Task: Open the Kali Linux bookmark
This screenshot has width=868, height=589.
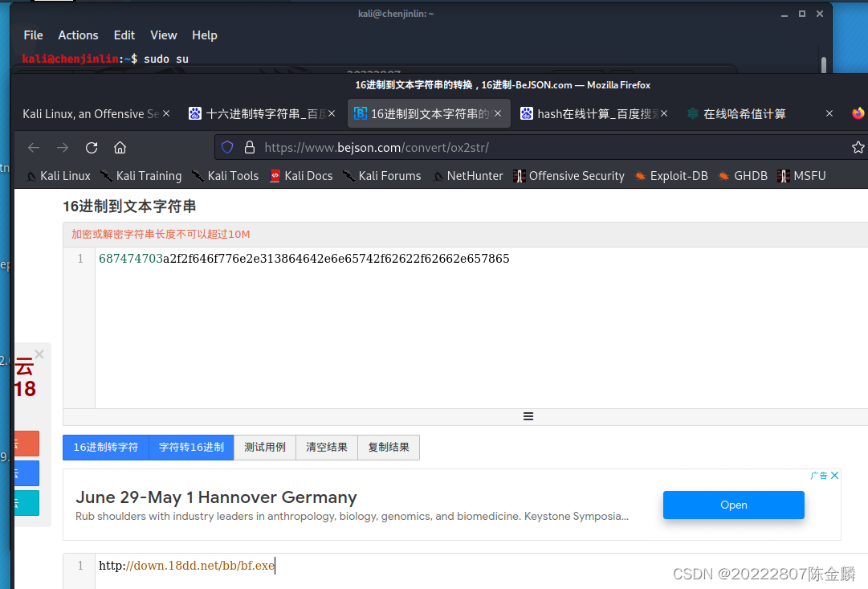Action: click(58, 176)
